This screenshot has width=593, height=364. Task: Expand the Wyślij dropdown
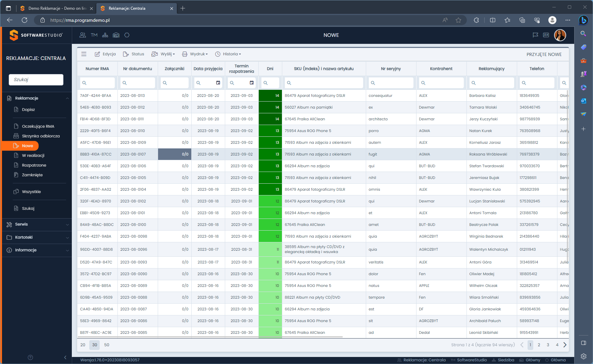[163, 54]
